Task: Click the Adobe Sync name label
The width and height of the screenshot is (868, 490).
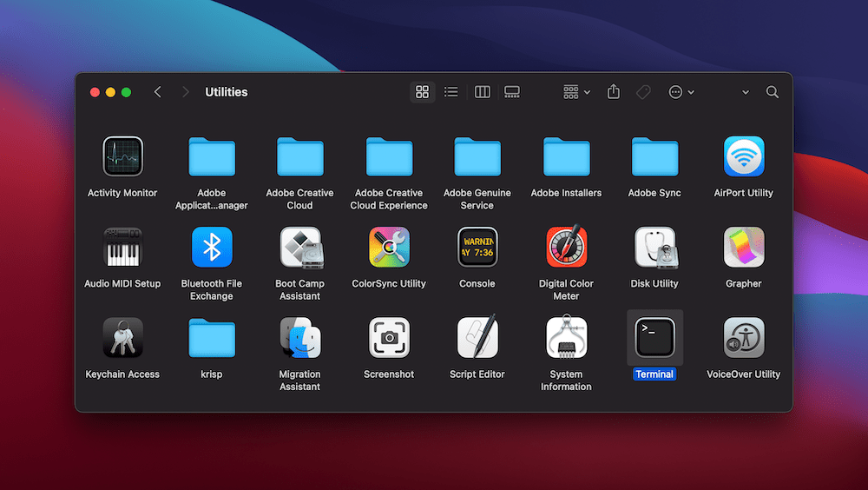Action: (x=654, y=193)
